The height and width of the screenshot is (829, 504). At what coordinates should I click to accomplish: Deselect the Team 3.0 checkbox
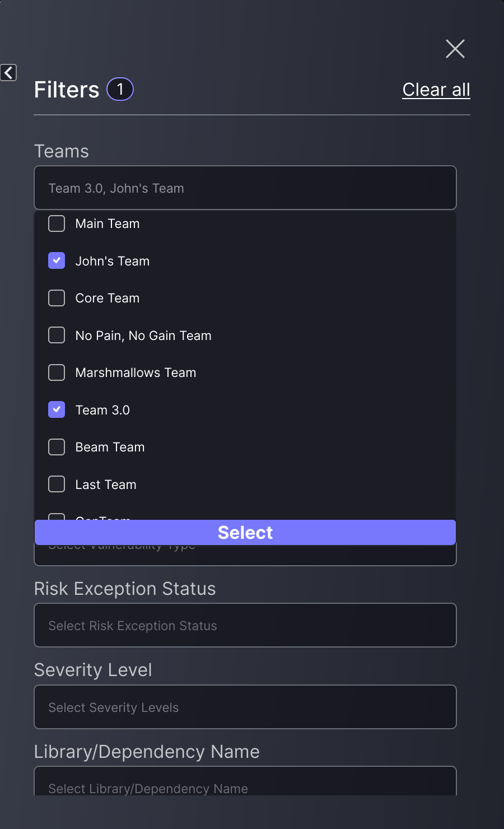pyautogui.click(x=57, y=410)
